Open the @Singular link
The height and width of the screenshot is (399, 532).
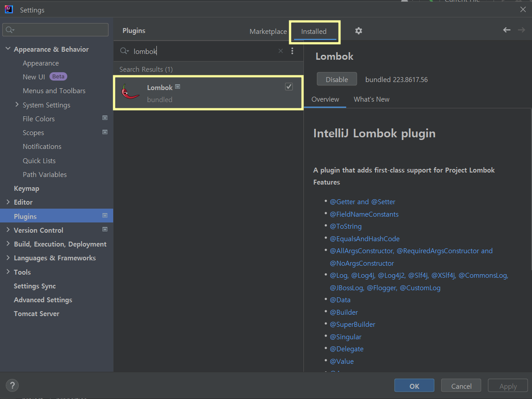pos(345,337)
